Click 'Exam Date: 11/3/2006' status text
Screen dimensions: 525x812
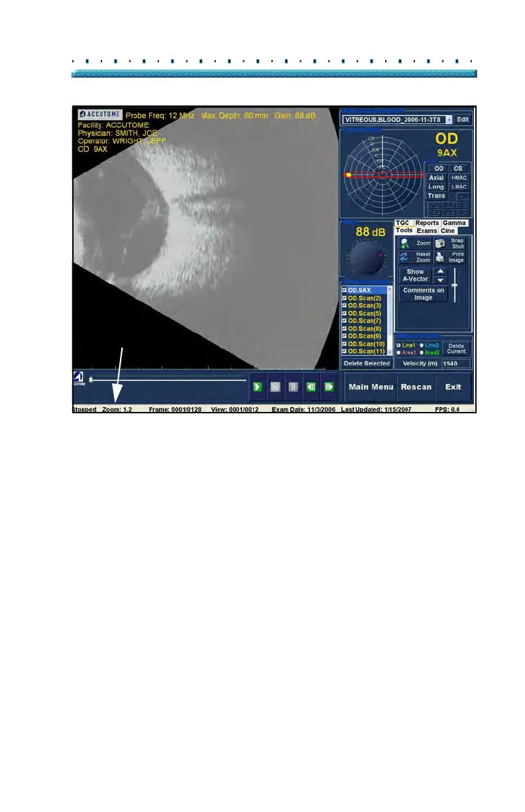[304, 410]
